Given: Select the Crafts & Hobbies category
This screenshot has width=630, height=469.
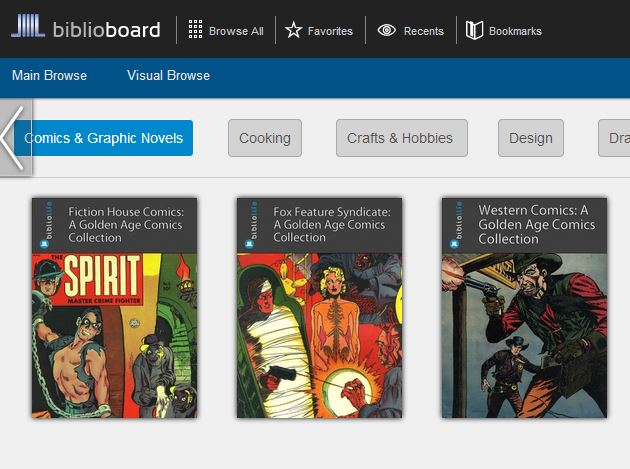Looking at the screenshot, I should pyautogui.click(x=402, y=138).
